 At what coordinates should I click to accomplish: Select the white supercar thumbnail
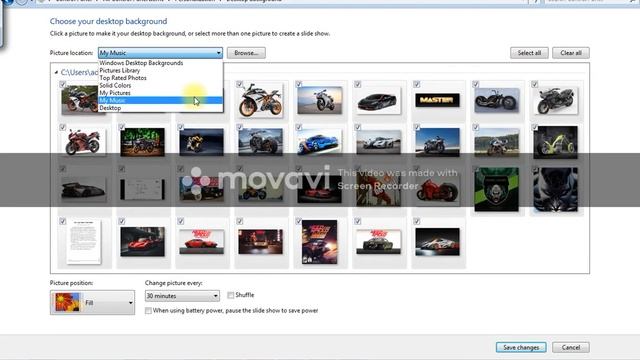[x=379, y=142]
